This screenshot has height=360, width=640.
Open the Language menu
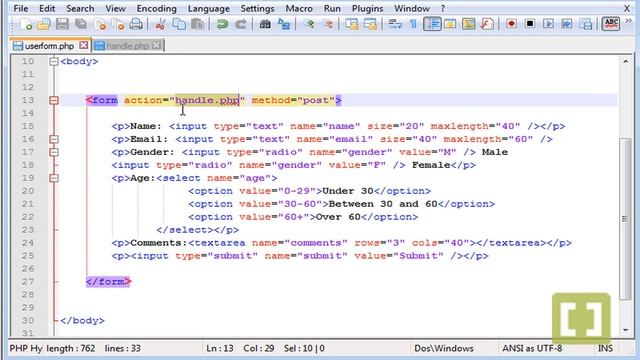click(x=209, y=9)
